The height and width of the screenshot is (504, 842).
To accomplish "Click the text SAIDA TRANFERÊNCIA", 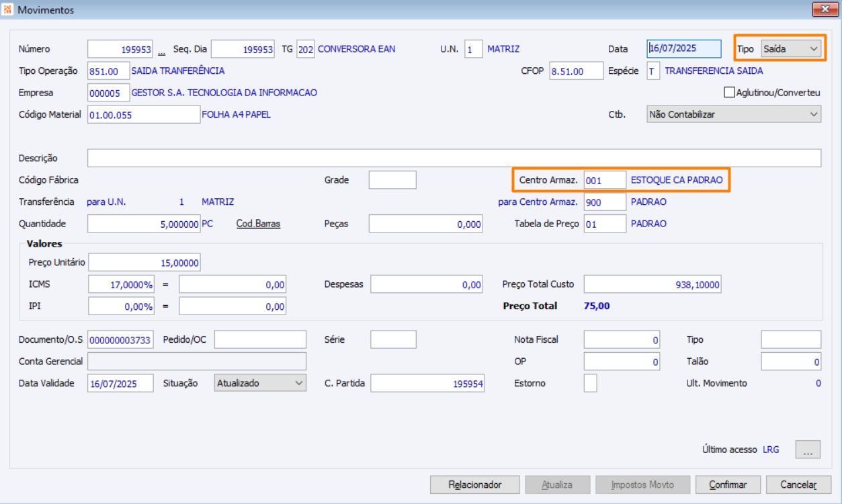I will pos(178,71).
